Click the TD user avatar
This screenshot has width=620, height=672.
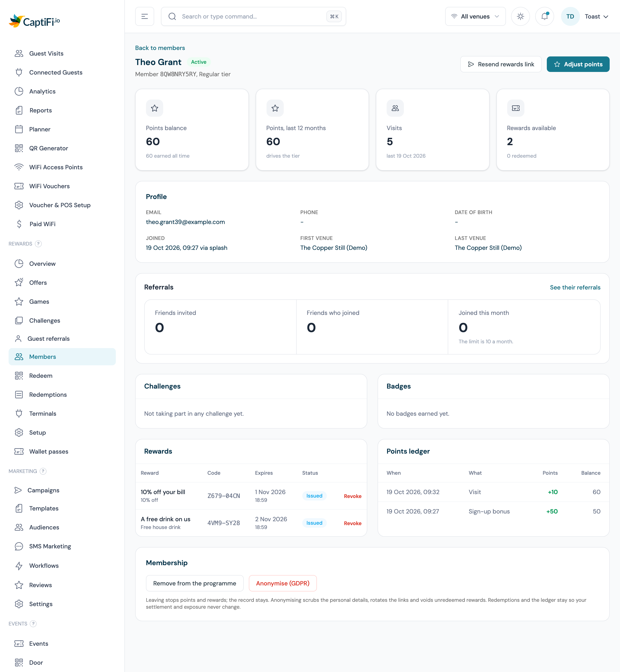click(x=570, y=16)
